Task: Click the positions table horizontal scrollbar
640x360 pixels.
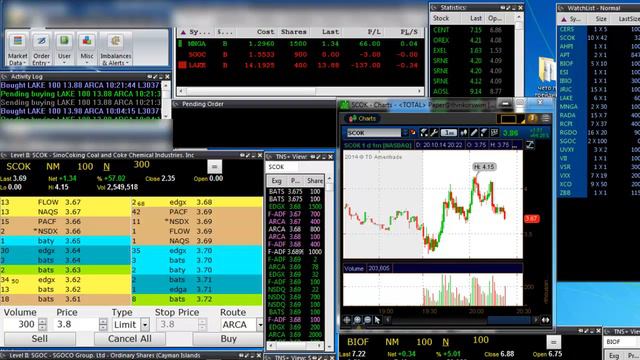Action: 300,91
